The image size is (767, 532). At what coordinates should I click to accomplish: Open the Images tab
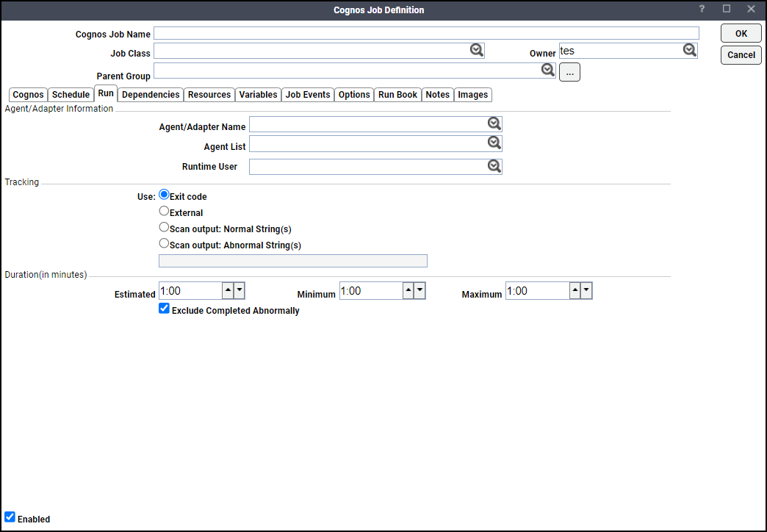[x=473, y=95]
